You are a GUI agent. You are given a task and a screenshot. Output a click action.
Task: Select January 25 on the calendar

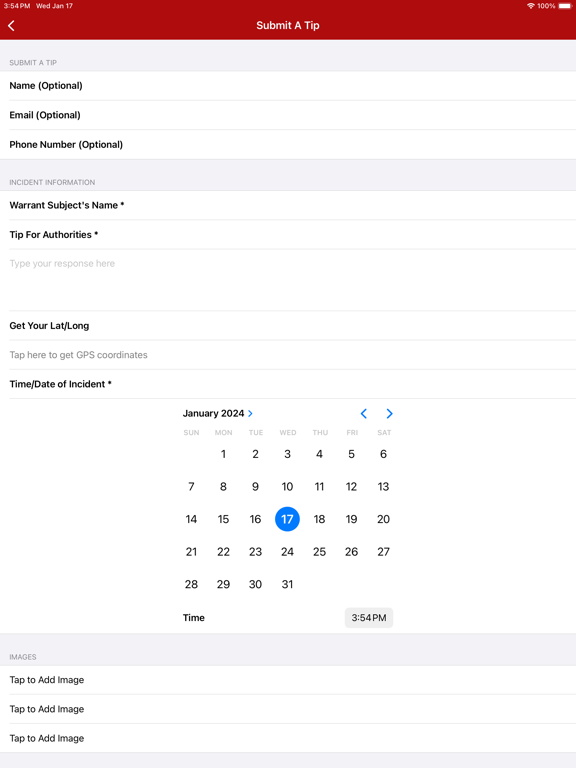(319, 552)
